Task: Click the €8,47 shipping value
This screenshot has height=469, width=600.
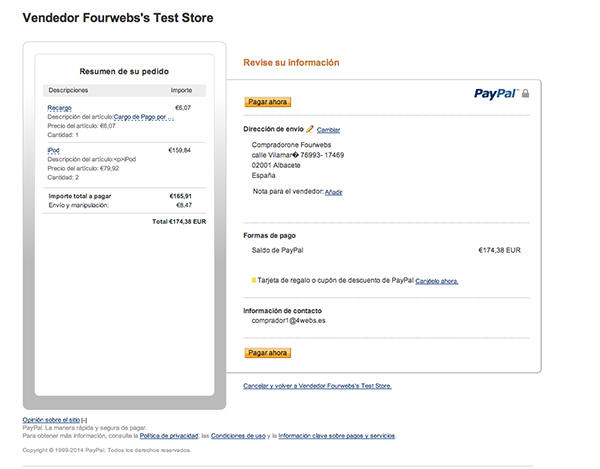Action: point(184,205)
